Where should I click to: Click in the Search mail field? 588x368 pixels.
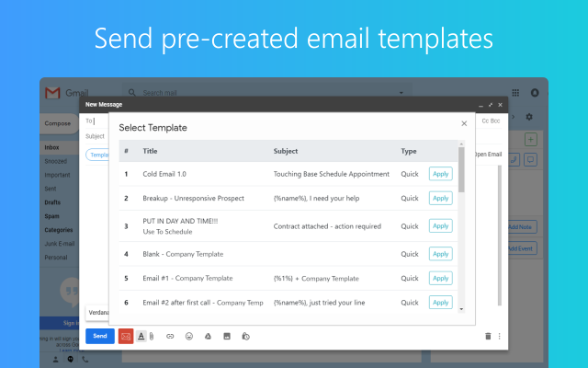click(x=266, y=93)
